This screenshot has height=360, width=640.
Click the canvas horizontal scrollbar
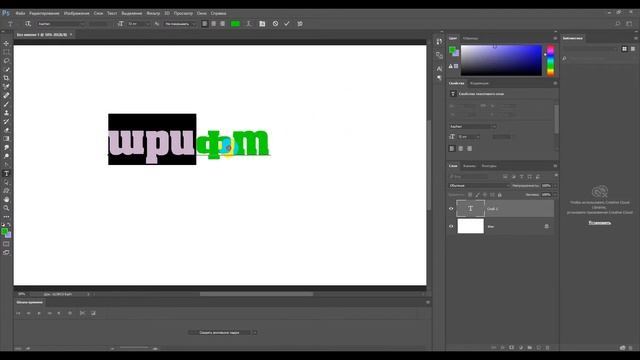[256, 294]
